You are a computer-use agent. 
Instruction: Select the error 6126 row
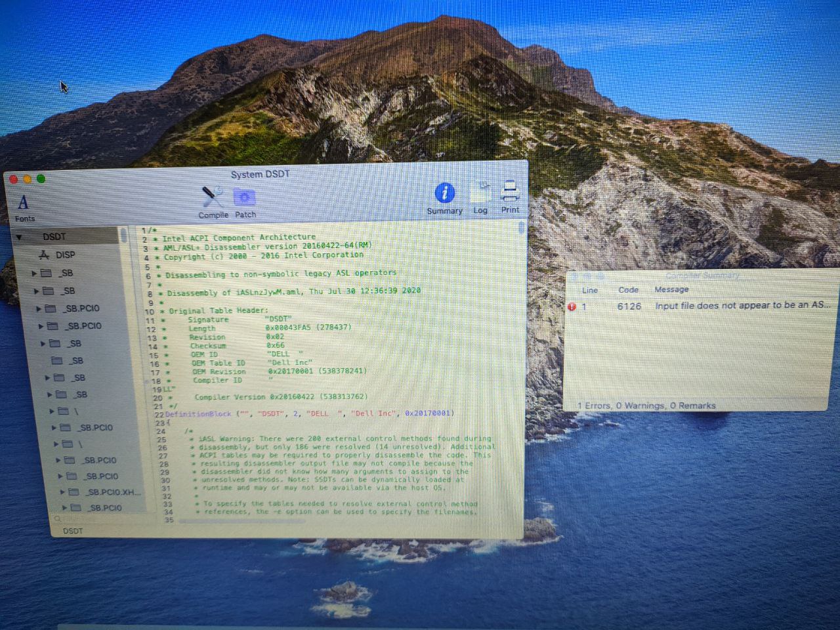tap(700, 306)
